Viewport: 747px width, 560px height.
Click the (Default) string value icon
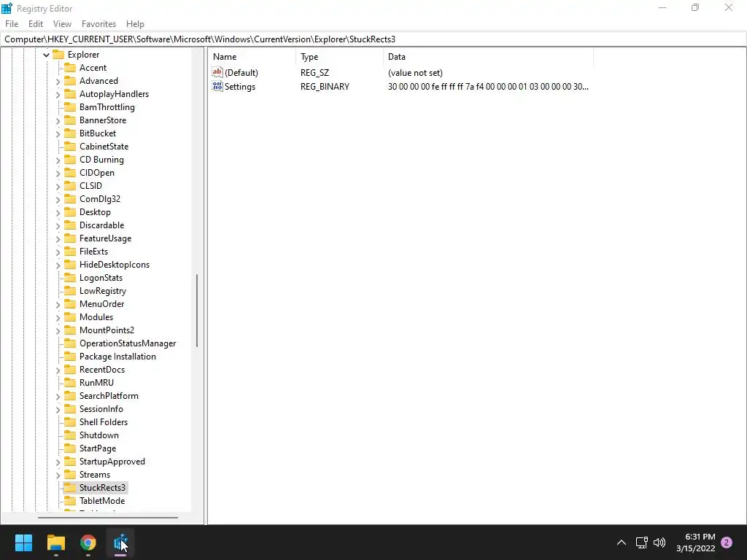(217, 72)
